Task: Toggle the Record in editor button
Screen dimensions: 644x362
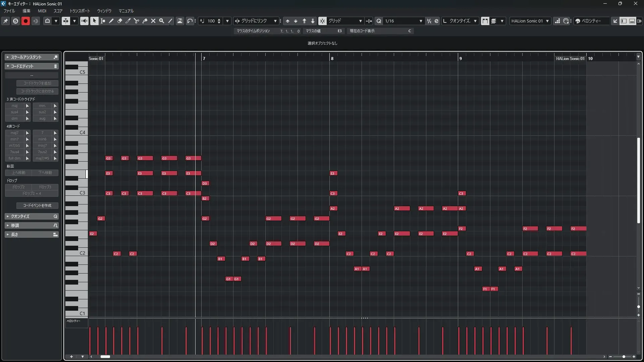Action: pyautogui.click(x=25, y=21)
